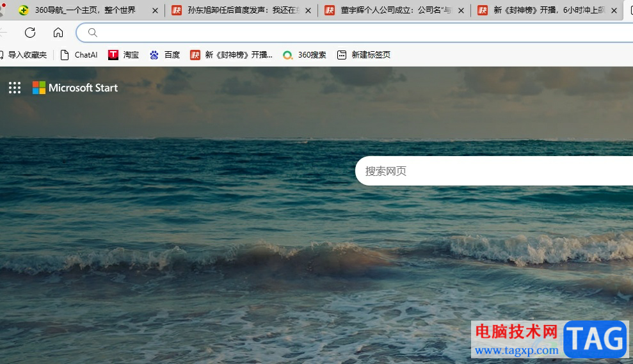
Task: Close the 360导航 tab
Action: click(155, 10)
